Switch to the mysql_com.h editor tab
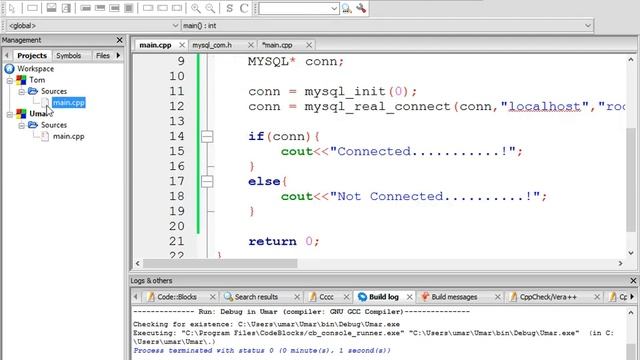640x360 pixels. click(x=212, y=45)
